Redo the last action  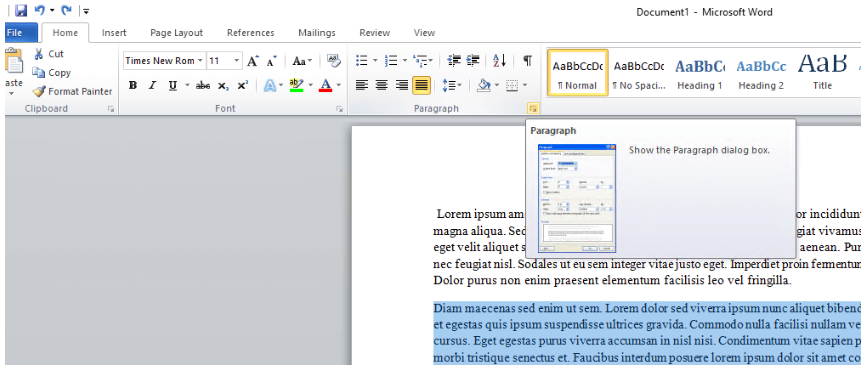tap(66, 10)
